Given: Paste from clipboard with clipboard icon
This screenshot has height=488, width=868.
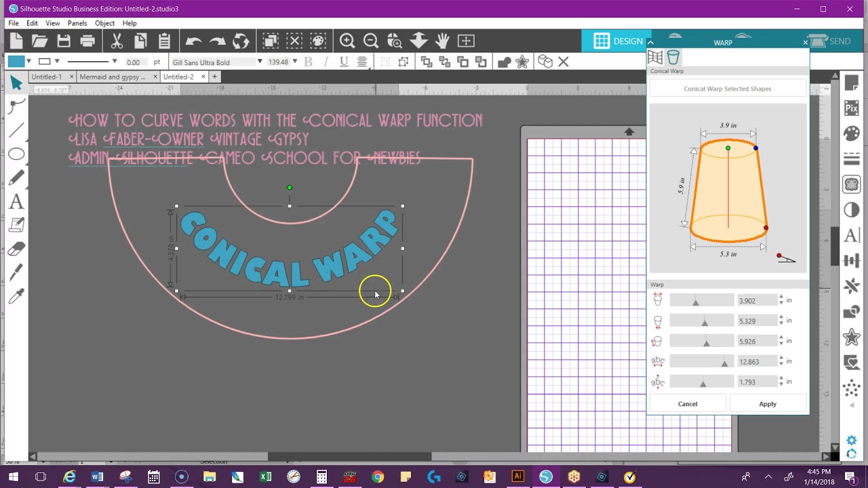Looking at the screenshot, I should (164, 41).
